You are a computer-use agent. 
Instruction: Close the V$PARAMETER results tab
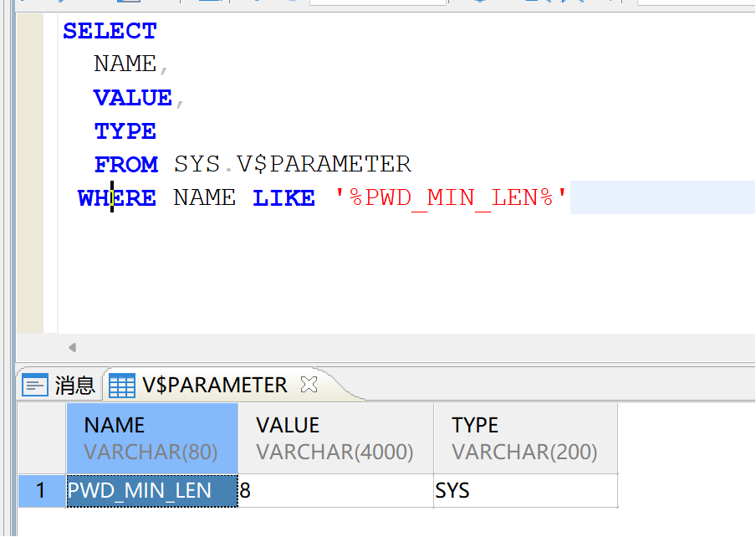[x=309, y=385]
